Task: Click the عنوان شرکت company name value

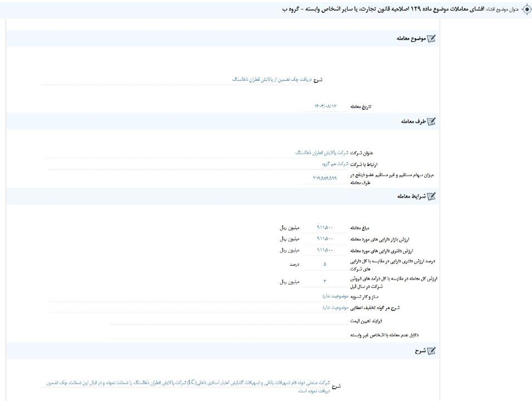Action: click(x=317, y=152)
